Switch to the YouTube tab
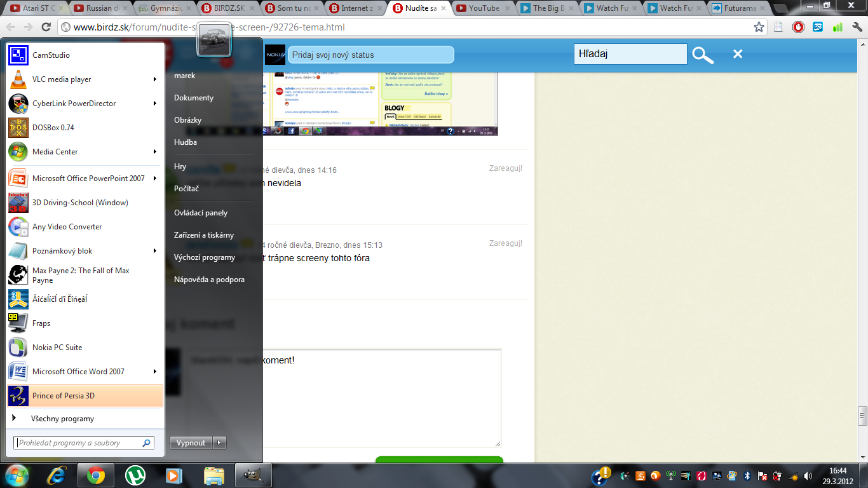The width and height of the screenshot is (868, 488). (482, 8)
